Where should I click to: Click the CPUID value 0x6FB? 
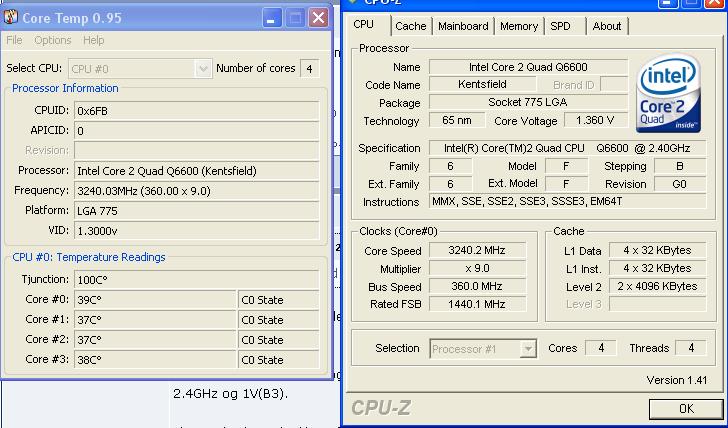(196, 110)
